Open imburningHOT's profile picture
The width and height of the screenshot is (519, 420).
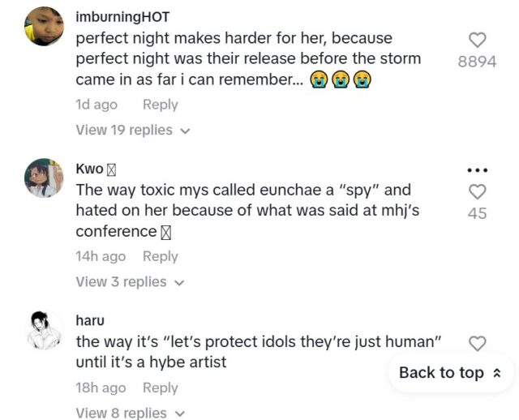[x=44, y=27]
